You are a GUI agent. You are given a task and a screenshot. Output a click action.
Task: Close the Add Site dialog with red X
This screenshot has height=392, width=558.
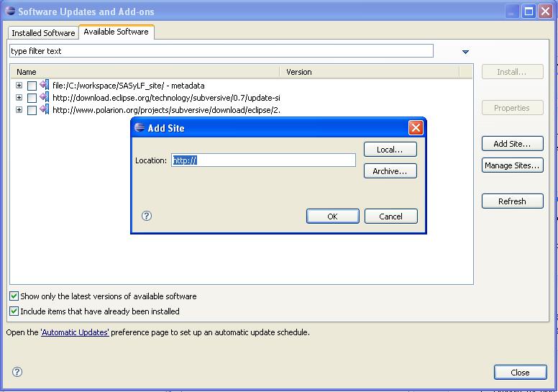pos(415,128)
